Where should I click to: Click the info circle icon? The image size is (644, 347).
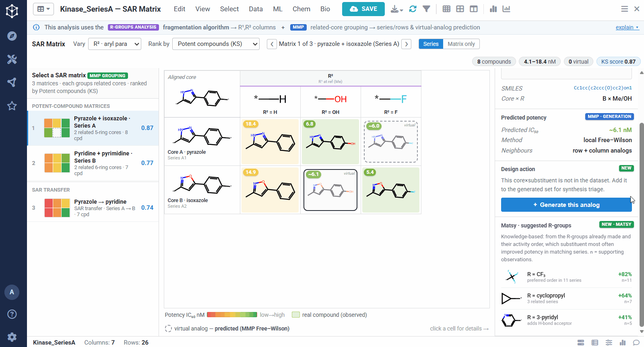click(36, 27)
